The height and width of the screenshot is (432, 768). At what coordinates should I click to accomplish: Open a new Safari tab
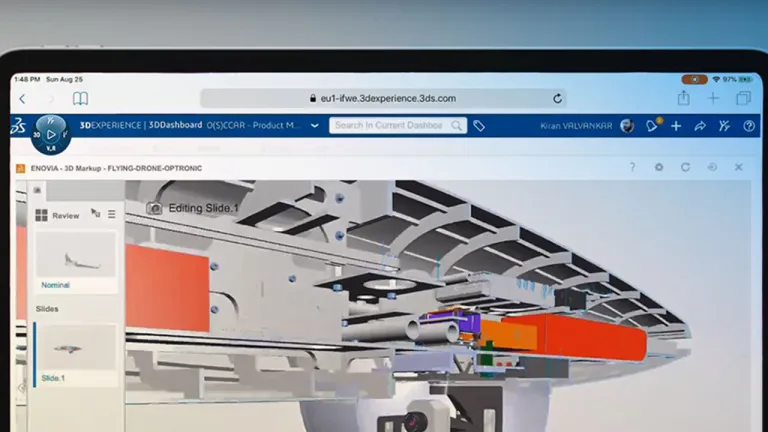[x=713, y=98]
